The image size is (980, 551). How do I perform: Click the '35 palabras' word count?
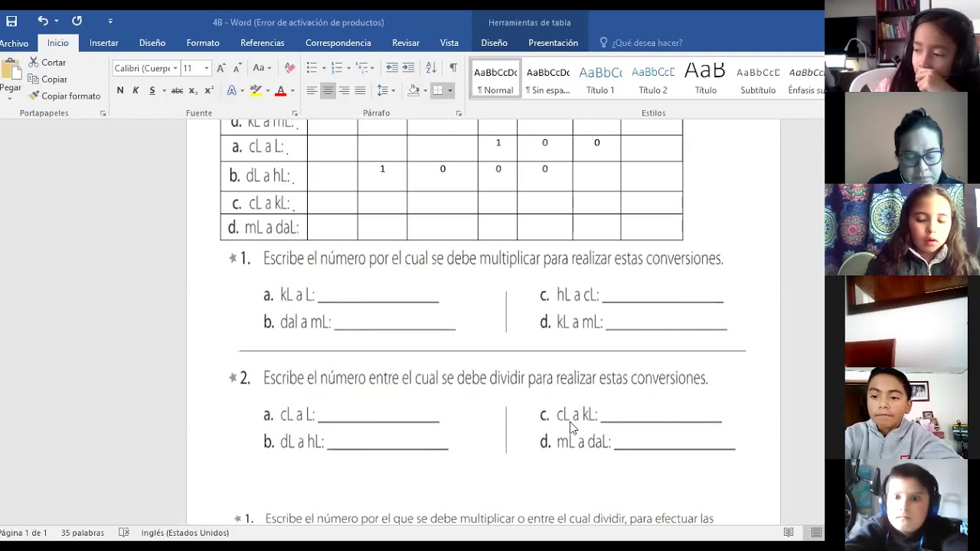pos(83,533)
